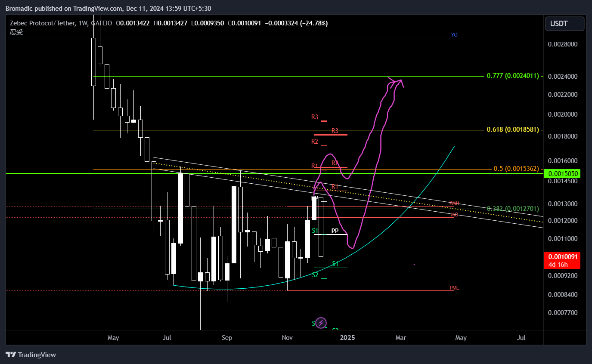This screenshot has height=364, width=592.
Task: Click the GATEIO exchange label
Action: tap(101, 23)
